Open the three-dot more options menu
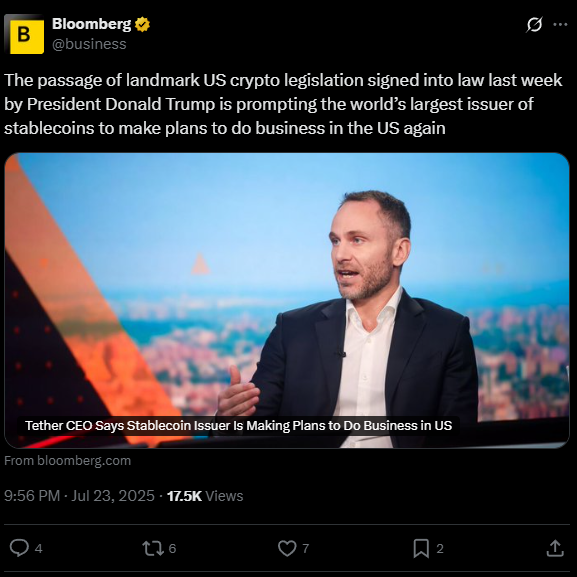Screen dimensions: 577x577 tap(560, 25)
